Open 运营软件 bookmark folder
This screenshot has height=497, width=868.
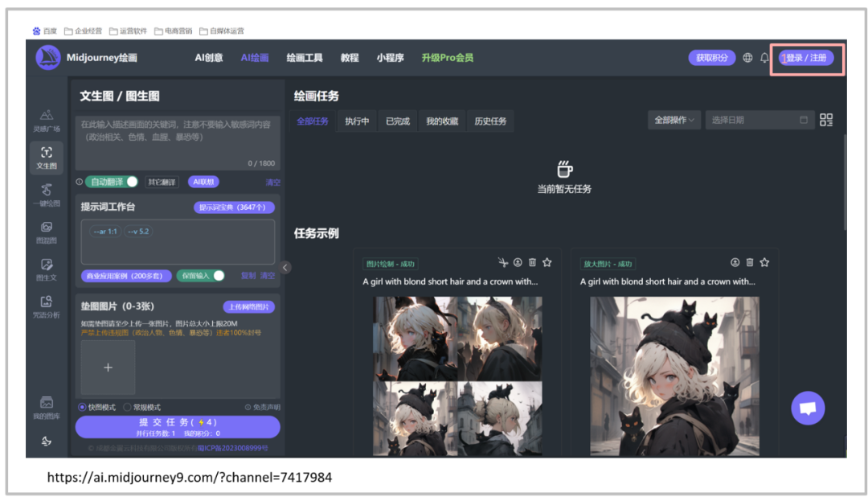tap(128, 31)
